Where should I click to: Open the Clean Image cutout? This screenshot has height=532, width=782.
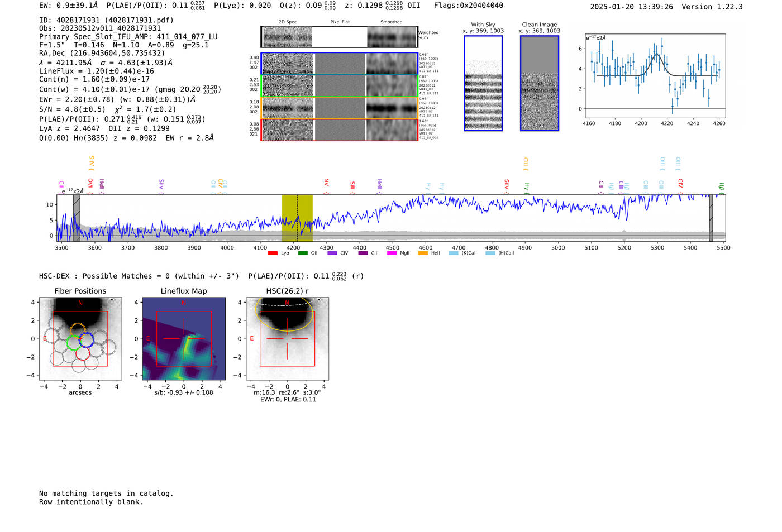click(x=540, y=84)
